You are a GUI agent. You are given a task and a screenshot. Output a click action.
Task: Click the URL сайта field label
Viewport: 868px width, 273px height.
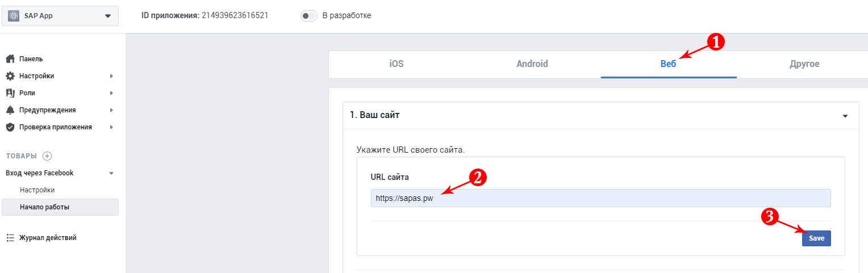[x=390, y=177]
